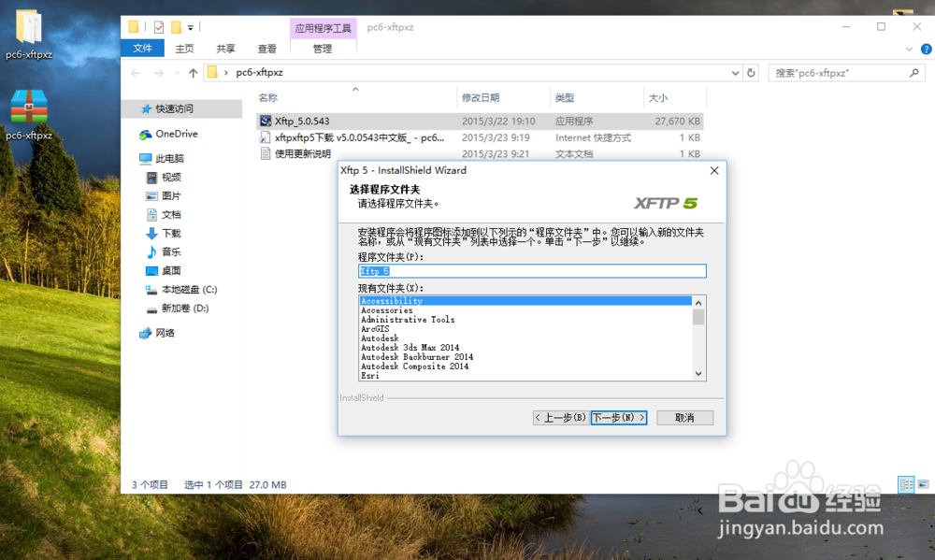Click the new folder icon in the title bar
Viewport: 935px width, 560px height.
point(176,27)
